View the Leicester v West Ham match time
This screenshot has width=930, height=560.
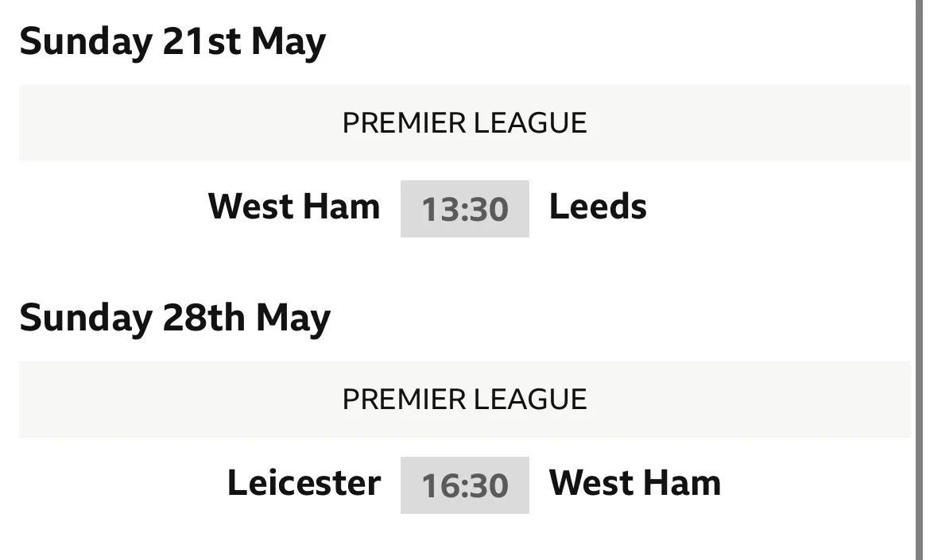coord(464,485)
